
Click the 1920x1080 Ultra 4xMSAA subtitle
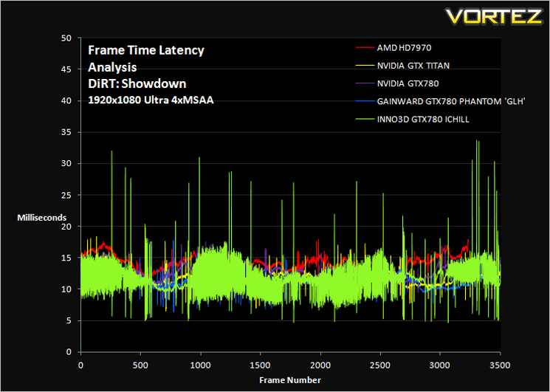(x=151, y=100)
